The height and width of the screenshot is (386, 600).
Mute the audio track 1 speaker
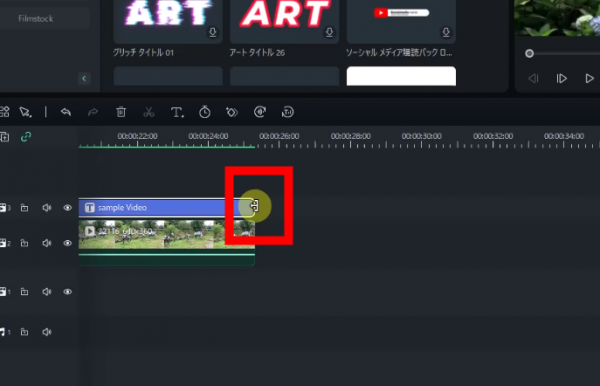point(47,332)
